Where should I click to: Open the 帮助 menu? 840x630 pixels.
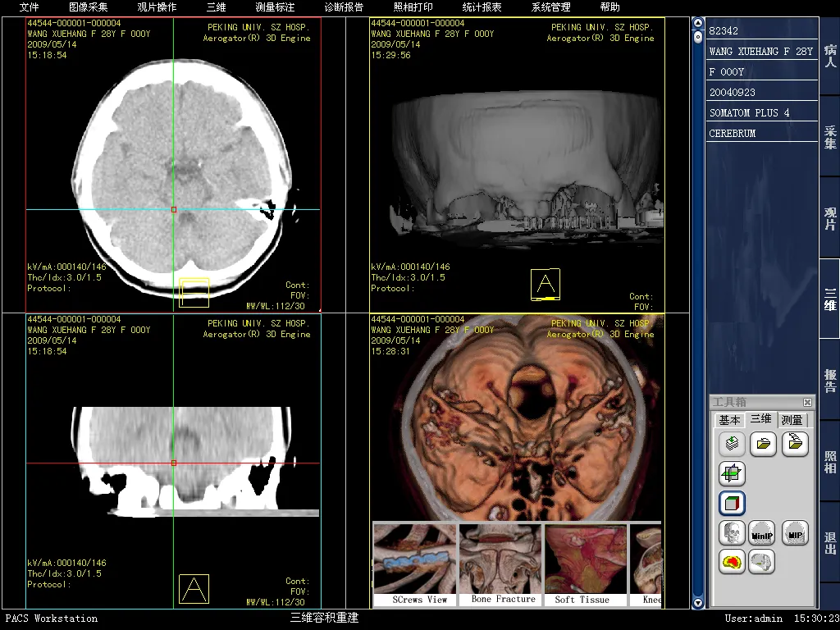(x=609, y=7)
